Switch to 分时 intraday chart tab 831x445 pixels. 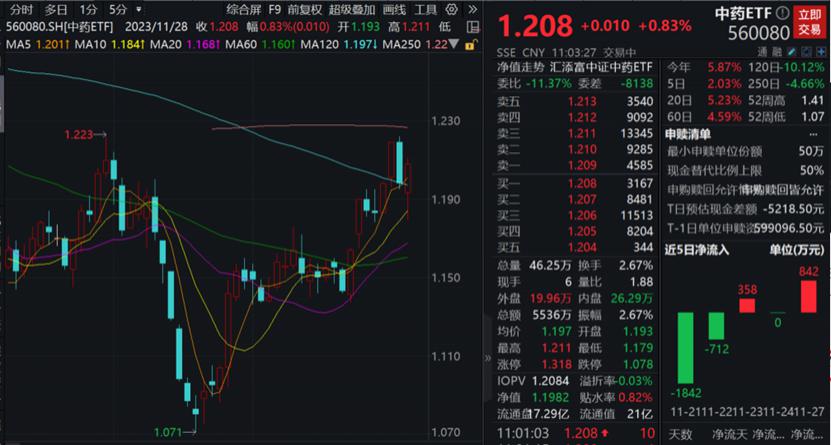20,10
